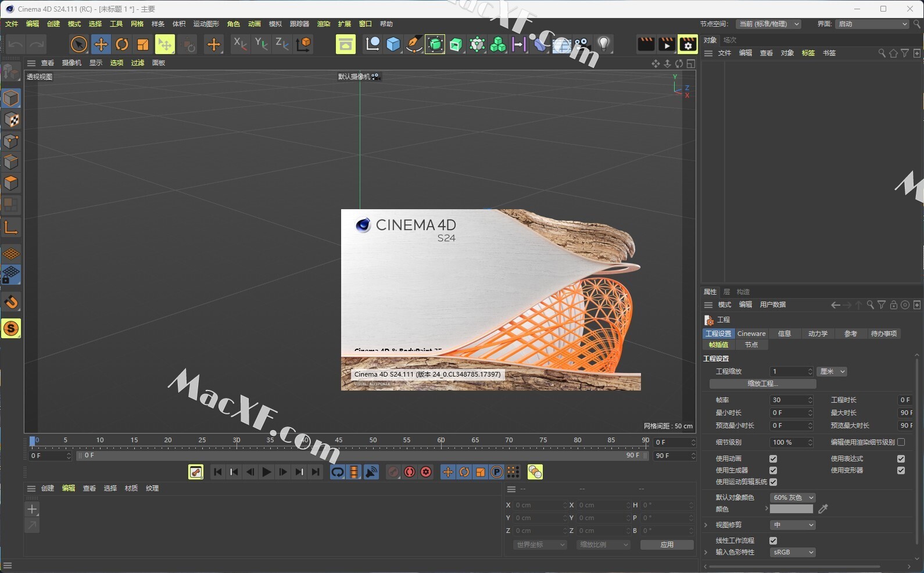Open the 标签 menu in object manager
This screenshot has width=924, height=573.
coord(808,53)
